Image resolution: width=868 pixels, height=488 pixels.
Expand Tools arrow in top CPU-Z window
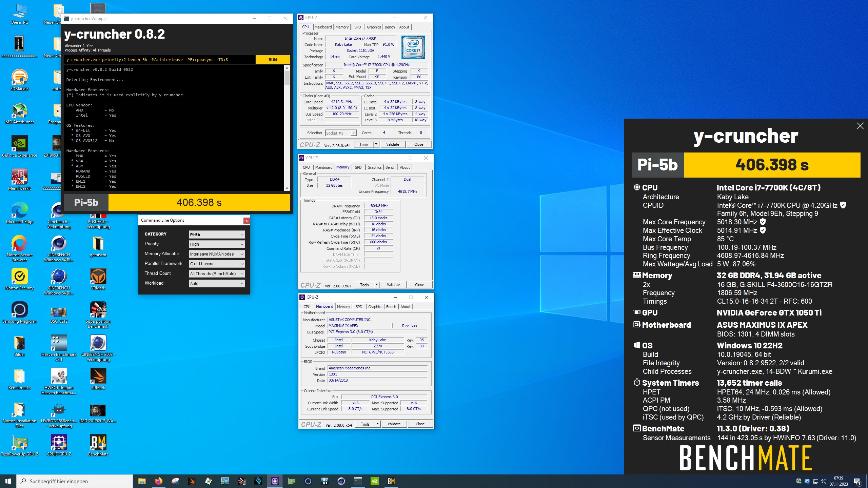click(376, 144)
